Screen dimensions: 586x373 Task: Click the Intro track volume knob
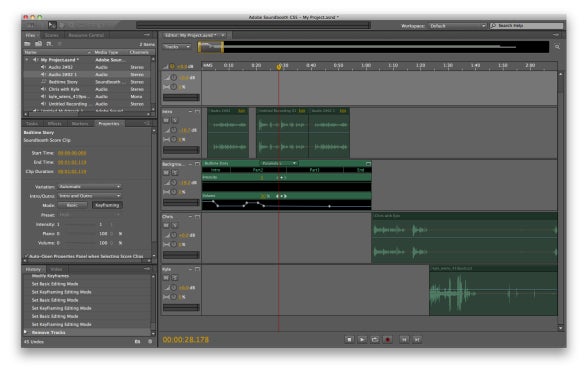coord(174,130)
